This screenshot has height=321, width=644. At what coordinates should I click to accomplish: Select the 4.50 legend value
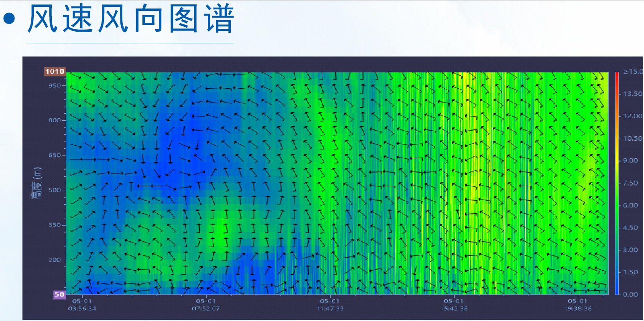click(630, 228)
